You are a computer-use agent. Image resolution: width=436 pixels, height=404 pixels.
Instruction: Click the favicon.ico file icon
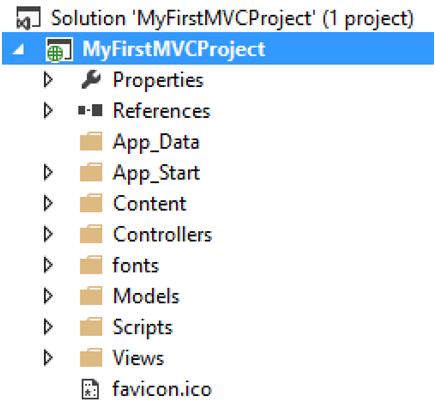(90, 389)
